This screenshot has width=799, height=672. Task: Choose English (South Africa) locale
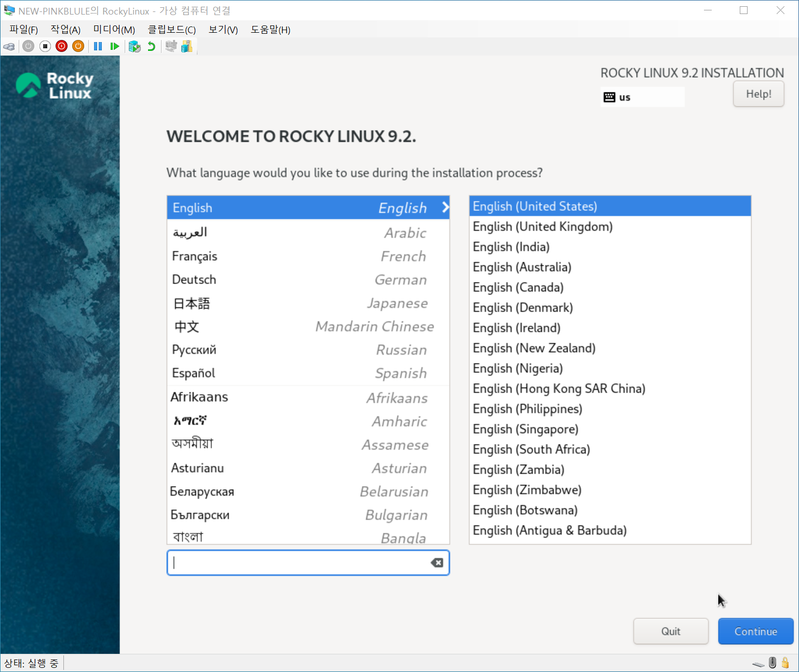[x=610, y=449]
